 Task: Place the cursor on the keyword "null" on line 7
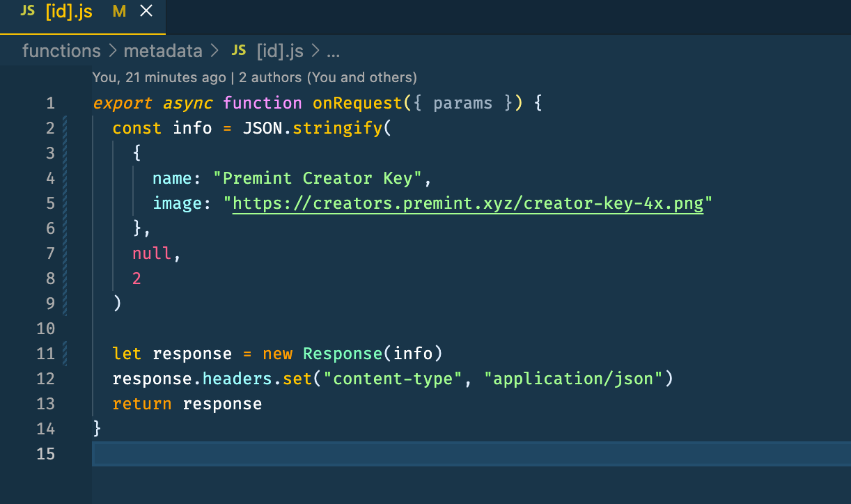151,253
